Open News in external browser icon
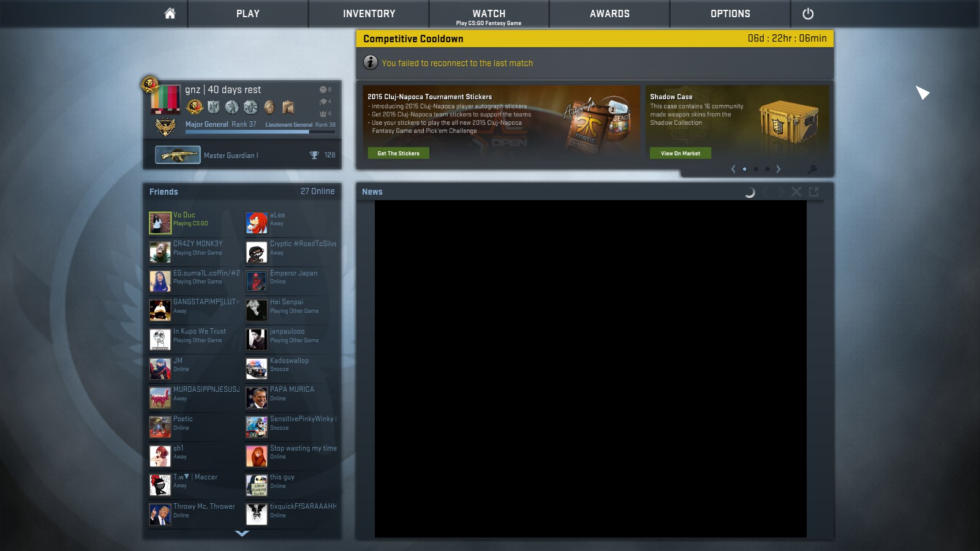The height and width of the screenshot is (551, 980). [x=813, y=192]
